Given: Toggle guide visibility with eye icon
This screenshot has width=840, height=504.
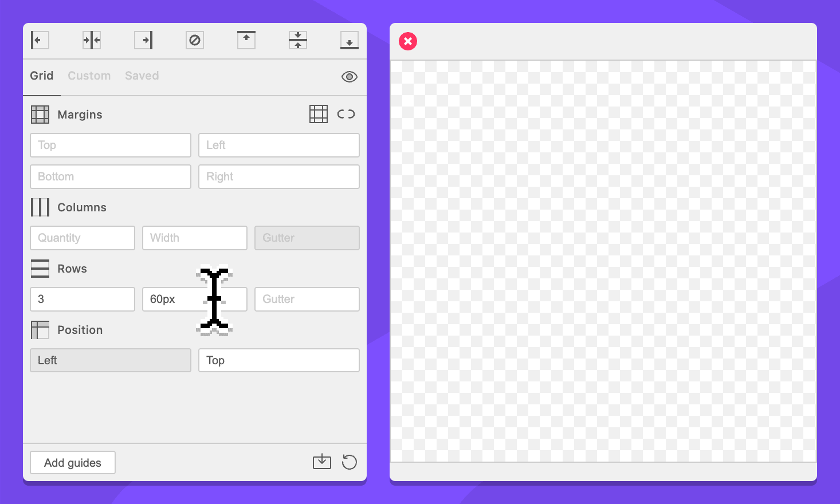Looking at the screenshot, I should pos(350,77).
